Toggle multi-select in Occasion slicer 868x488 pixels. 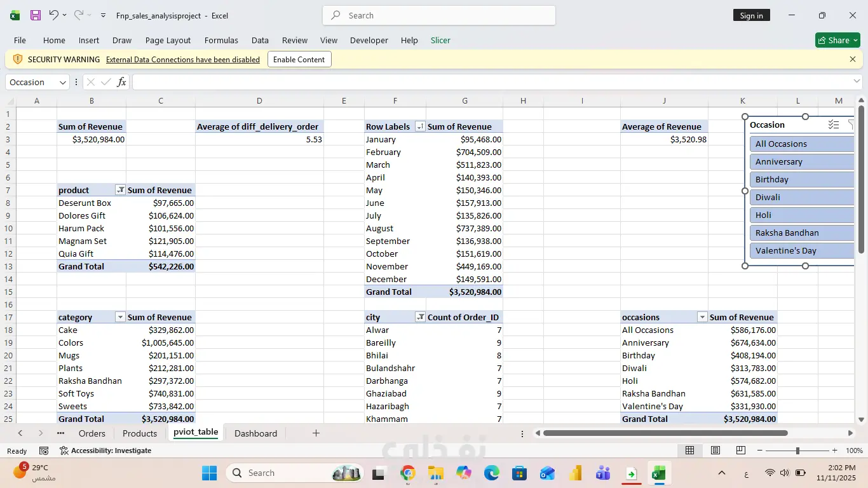(x=834, y=125)
